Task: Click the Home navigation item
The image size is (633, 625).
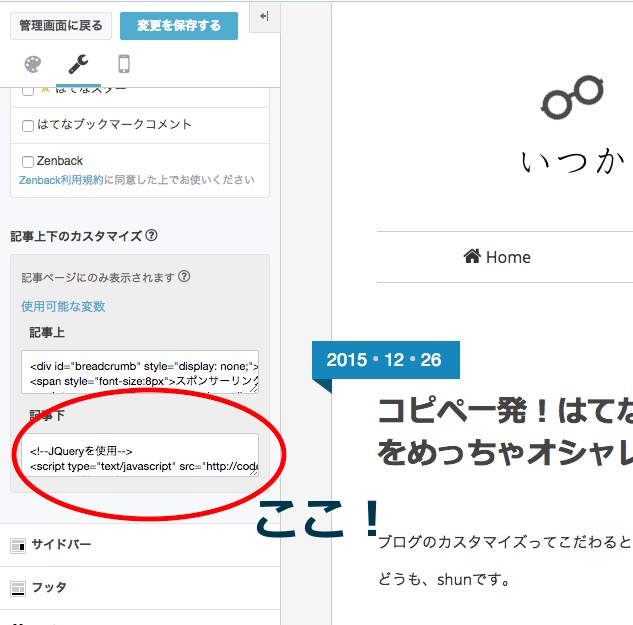Action: click(497, 257)
